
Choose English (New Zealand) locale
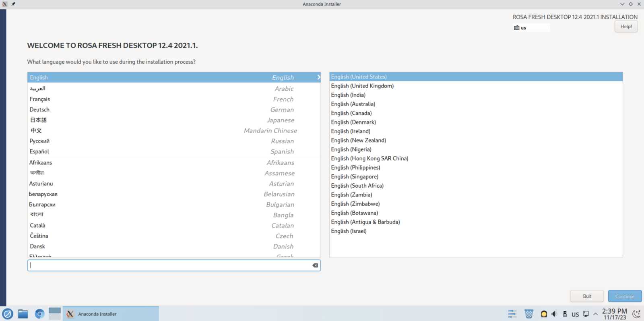pyautogui.click(x=476, y=140)
